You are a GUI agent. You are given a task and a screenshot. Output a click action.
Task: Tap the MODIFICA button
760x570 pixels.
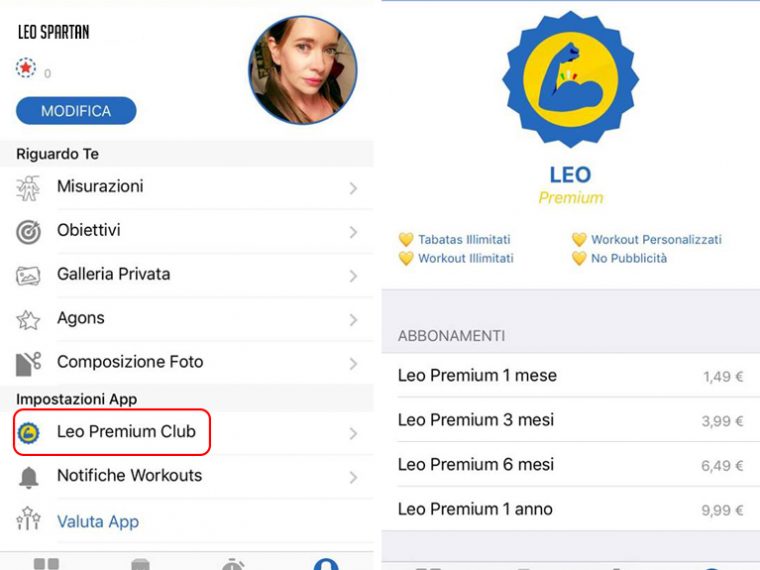76,111
